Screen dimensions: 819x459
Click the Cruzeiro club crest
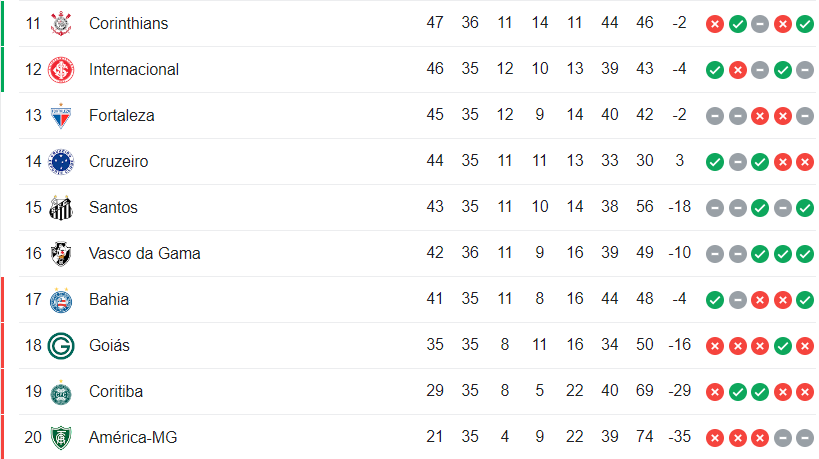[x=61, y=161]
